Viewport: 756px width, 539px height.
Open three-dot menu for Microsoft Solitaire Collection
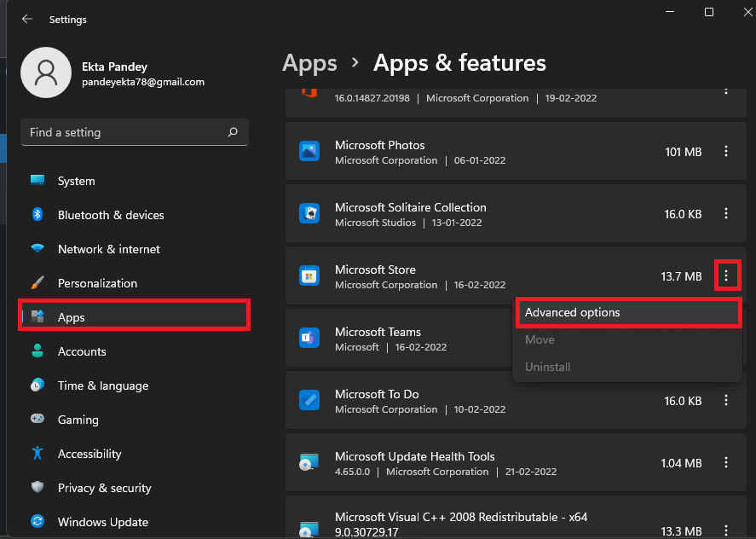pyautogui.click(x=726, y=214)
